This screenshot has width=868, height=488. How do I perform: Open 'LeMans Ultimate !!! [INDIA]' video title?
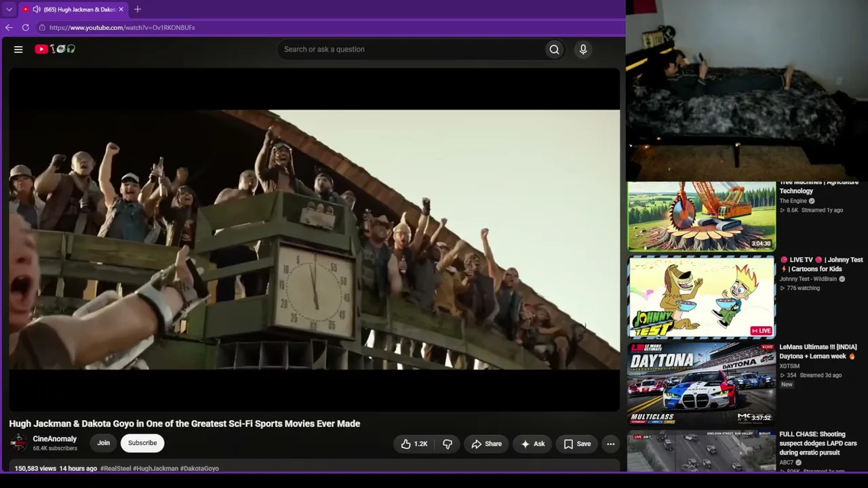pos(818,352)
